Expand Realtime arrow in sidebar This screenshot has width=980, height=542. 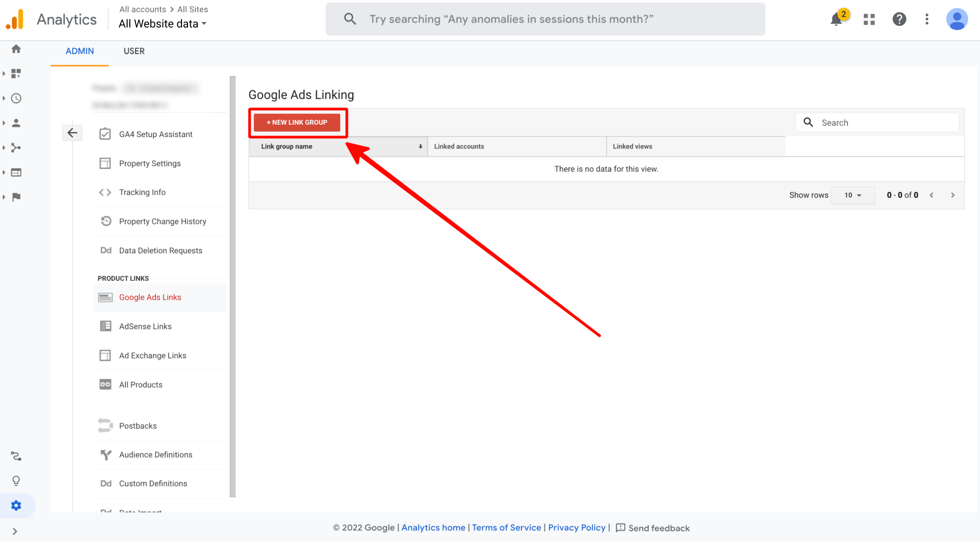click(4, 98)
